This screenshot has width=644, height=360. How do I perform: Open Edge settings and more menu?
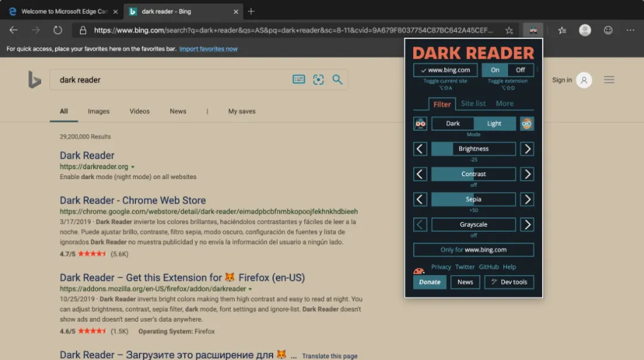coord(630,30)
